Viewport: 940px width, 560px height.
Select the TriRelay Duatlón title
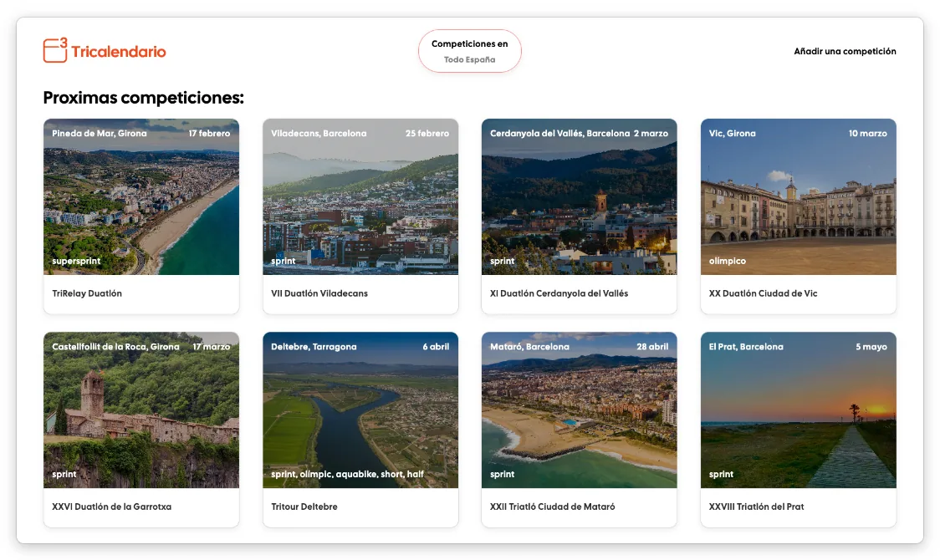pos(87,293)
